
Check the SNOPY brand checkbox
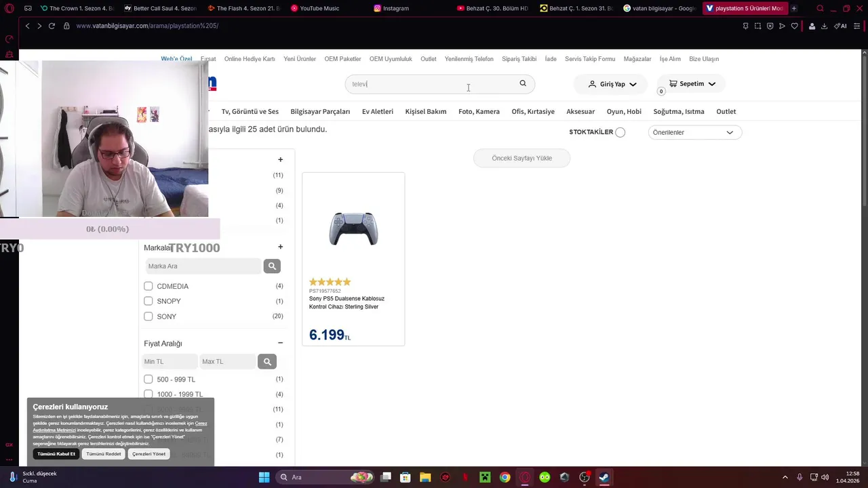click(x=148, y=301)
